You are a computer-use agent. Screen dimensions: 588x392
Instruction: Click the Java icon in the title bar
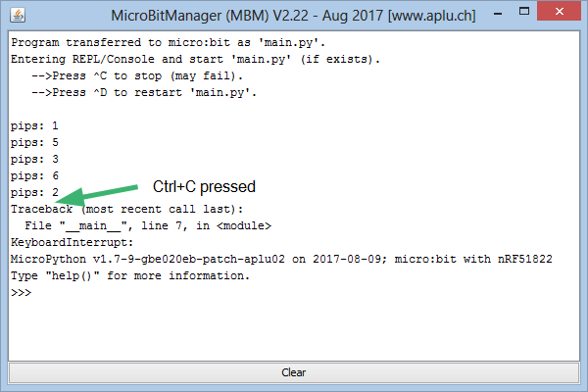[x=18, y=16]
